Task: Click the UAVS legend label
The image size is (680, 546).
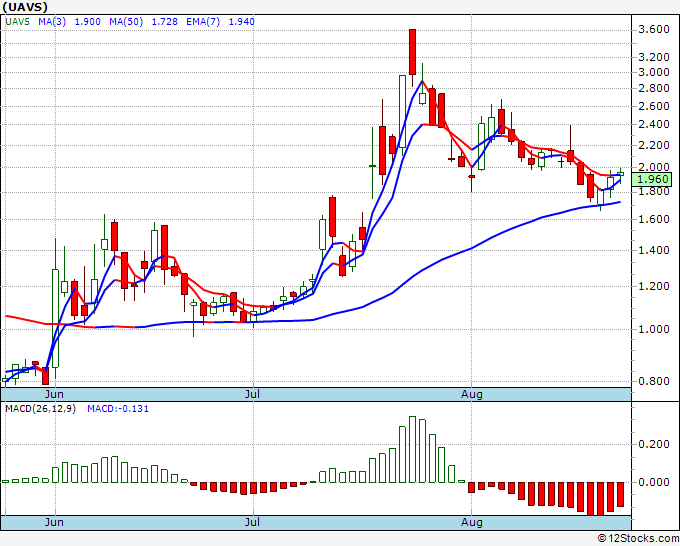Action: (x=17, y=22)
